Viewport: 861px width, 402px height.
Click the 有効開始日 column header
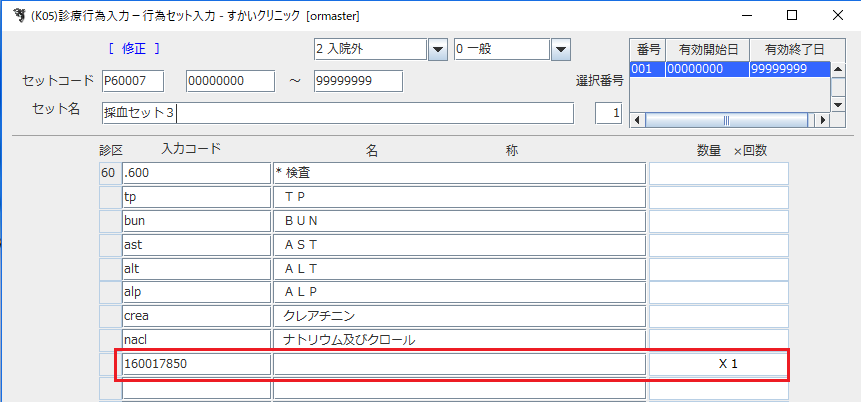click(706, 50)
